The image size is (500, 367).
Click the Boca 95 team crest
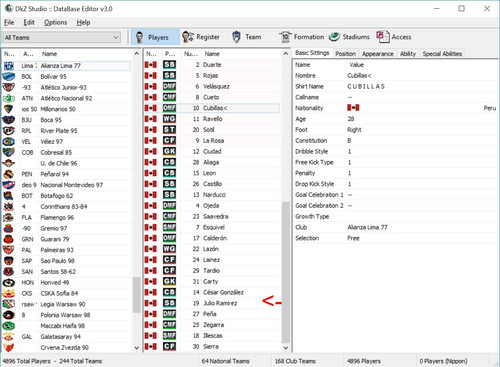pyautogui.click(x=9, y=120)
